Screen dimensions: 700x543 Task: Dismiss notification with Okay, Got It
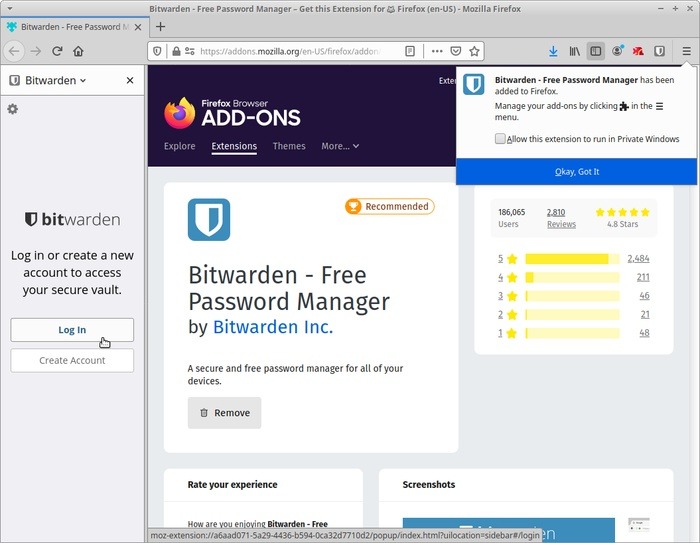coord(576,171)
